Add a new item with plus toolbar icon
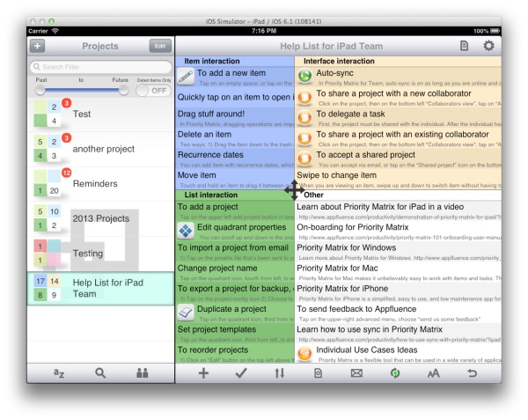528x420 pixels. coord(203,373)
